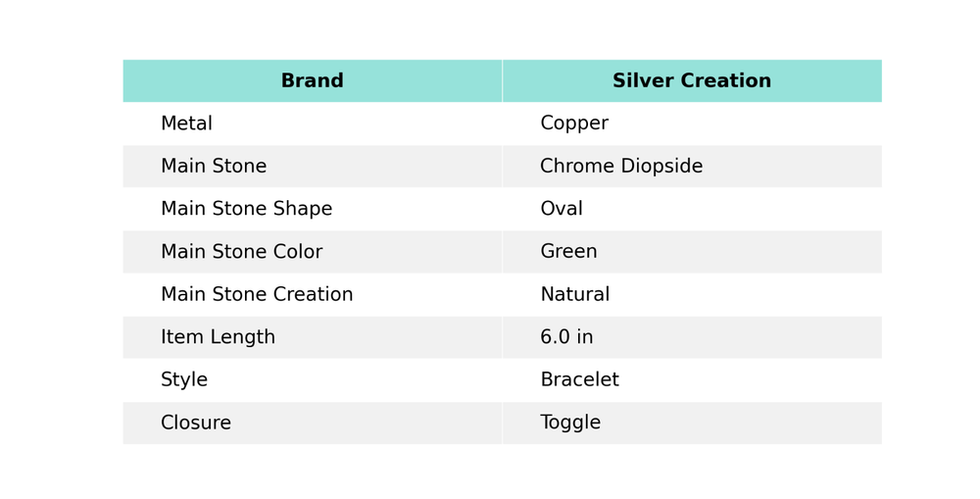Select the Main Stone Shape label
The width and height of the screenshot is (980, 499).
coord(246,209)
